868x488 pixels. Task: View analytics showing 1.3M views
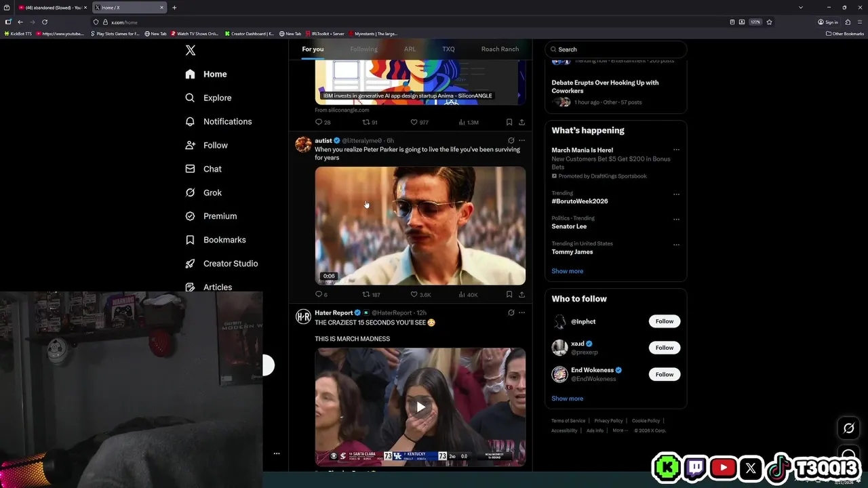coord(469,122)
